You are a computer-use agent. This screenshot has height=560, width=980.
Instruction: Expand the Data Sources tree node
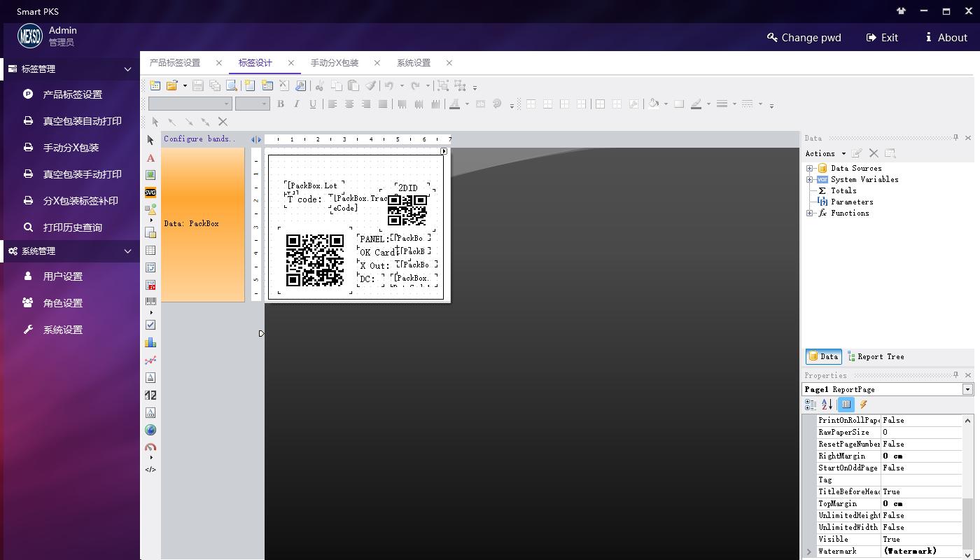click(810, 168)
